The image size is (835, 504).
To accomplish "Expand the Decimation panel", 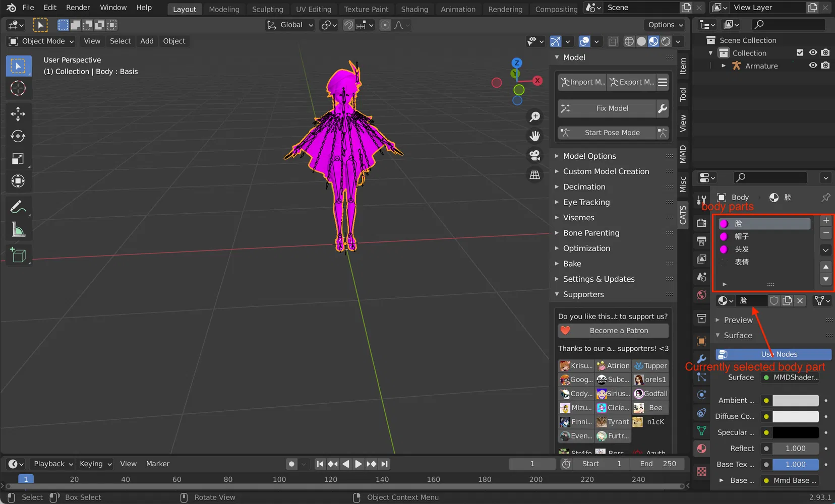I will click(584, 187).
